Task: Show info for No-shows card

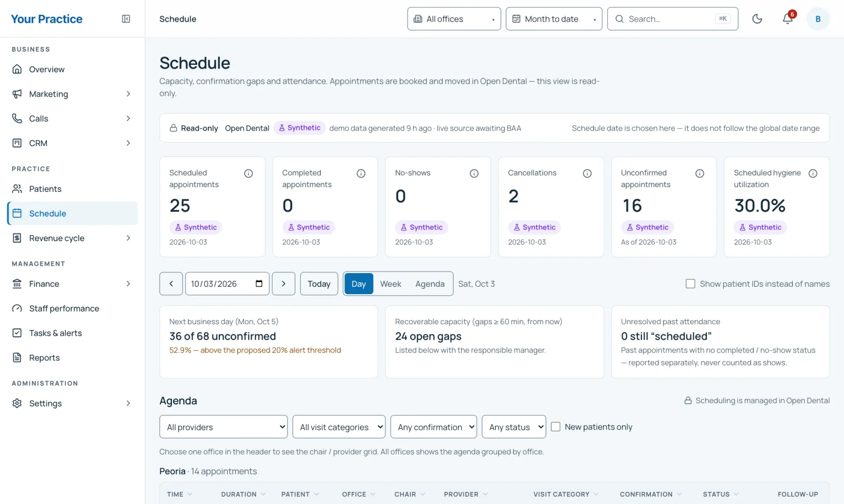Action: 474,173
